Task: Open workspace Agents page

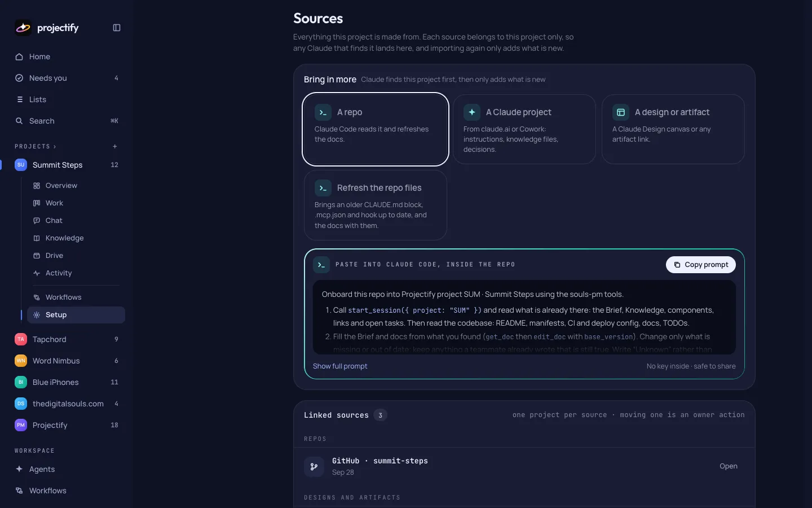Action: [68, 469]
